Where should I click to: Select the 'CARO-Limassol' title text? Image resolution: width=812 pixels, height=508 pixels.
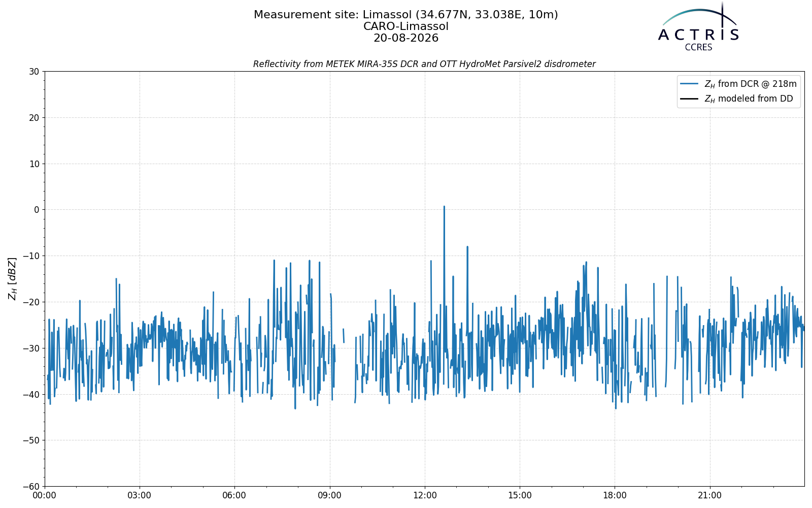tap(406, 26)
